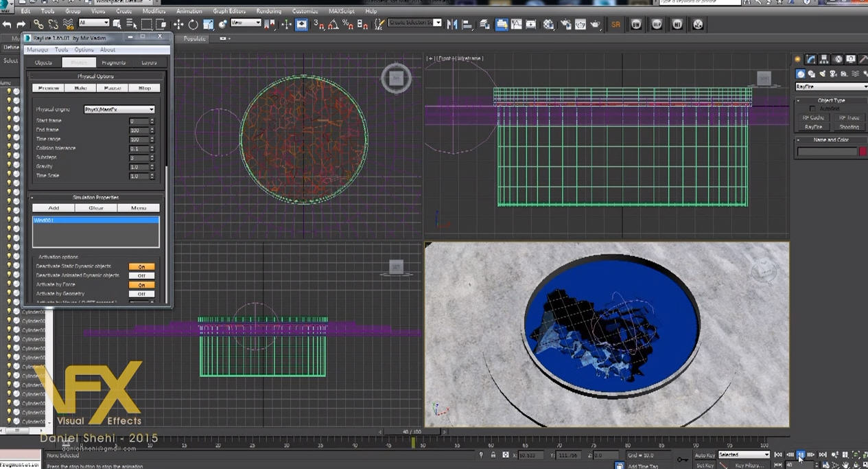Open the Rendering menu

(269, 11)
